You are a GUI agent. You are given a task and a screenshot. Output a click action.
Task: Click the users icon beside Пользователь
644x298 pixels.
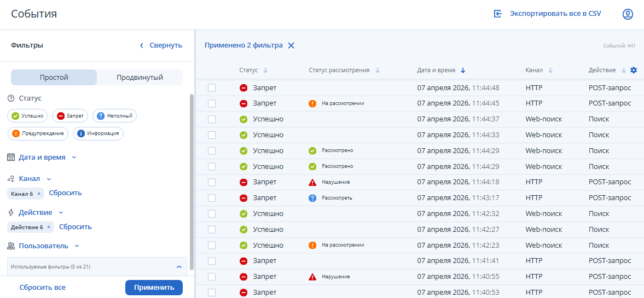(x=11, y=246)
